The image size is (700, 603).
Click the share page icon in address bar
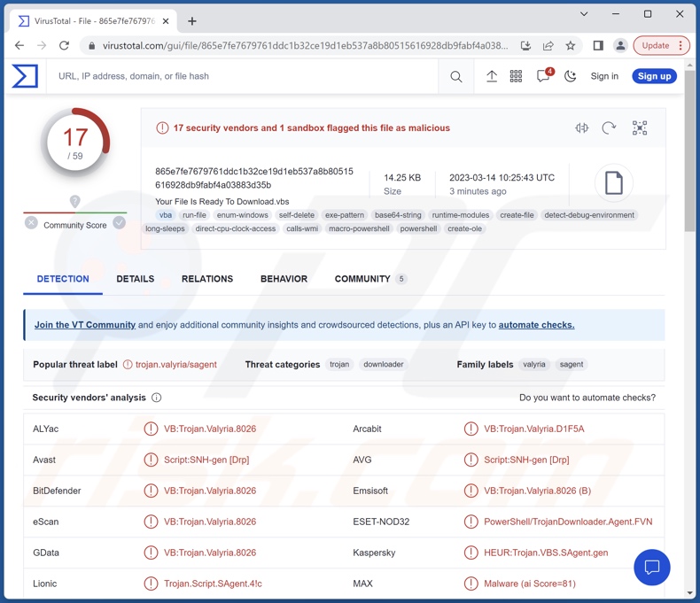point(548,45)
